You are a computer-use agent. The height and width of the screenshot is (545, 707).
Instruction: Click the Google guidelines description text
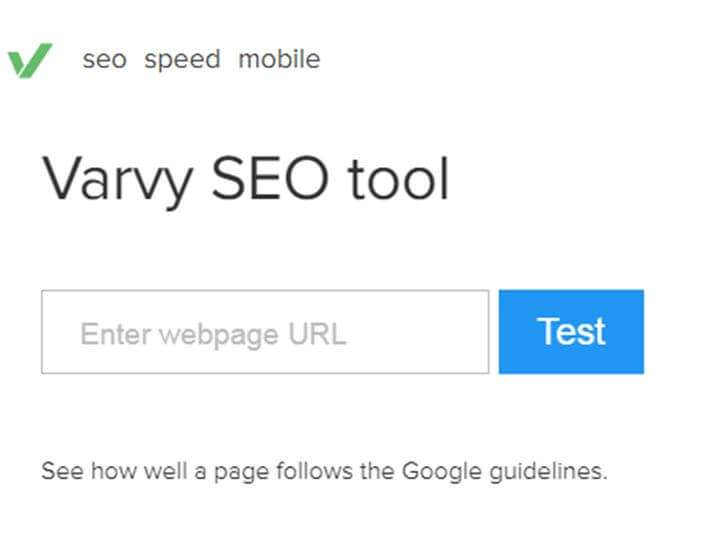click(324, 471)
